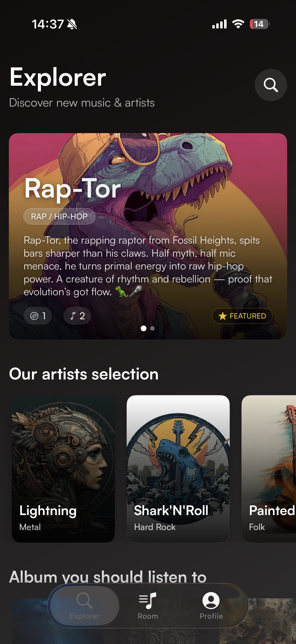Viewport: 296px width, 644px height.
Task: Open the Profile person icon
Action: (x=211, y=601)
